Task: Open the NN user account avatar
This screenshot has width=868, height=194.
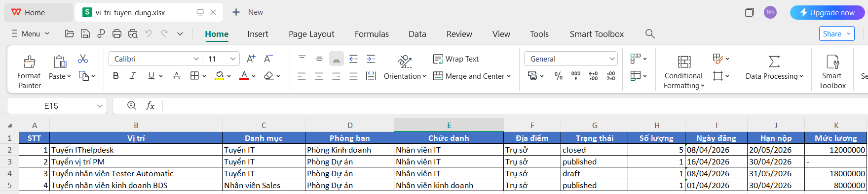Action: point(770,12)
